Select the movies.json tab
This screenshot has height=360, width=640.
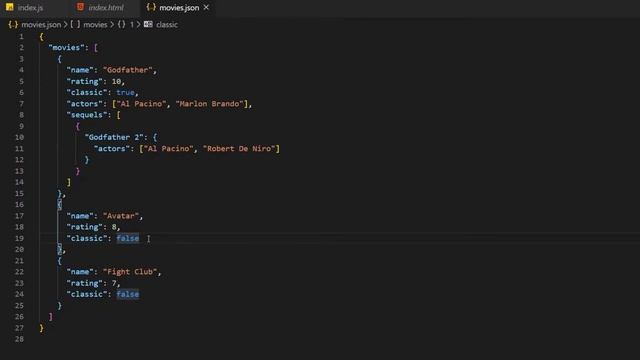(179, 7)
